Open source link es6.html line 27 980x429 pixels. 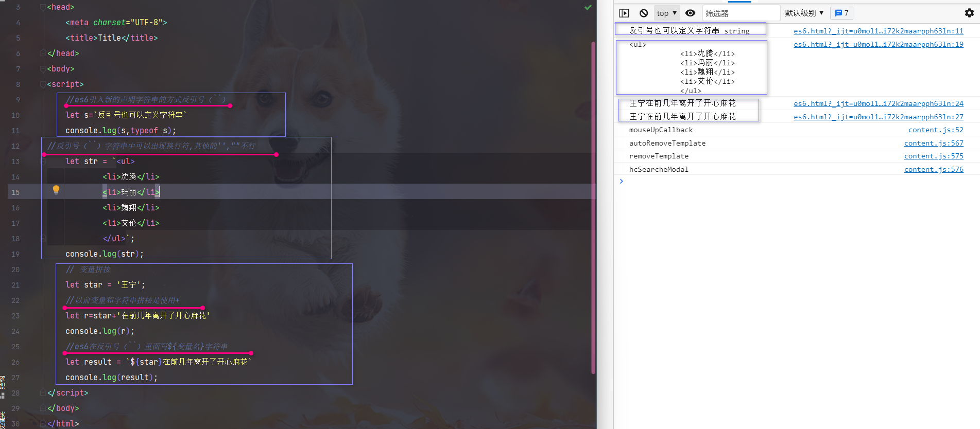coord(878,117)
